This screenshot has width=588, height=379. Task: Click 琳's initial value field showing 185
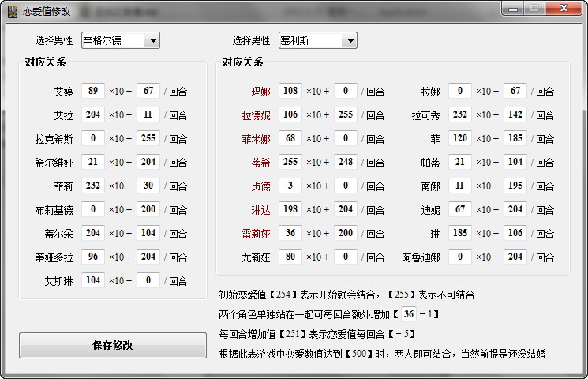pos(460,234)
